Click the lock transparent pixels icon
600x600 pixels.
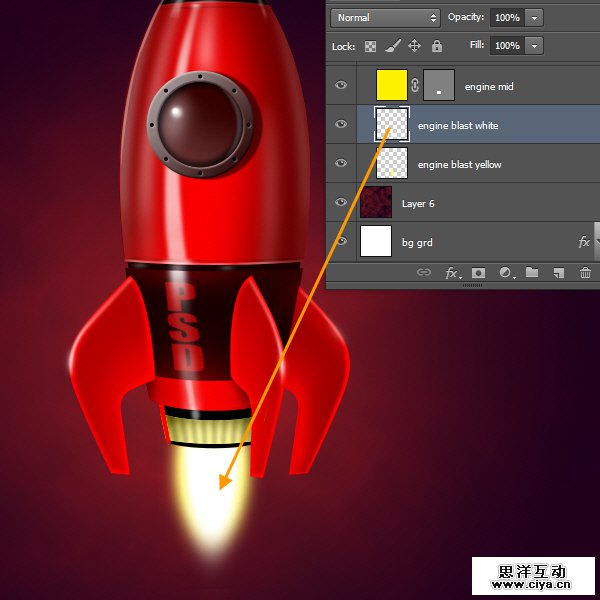tap(371, 46)
